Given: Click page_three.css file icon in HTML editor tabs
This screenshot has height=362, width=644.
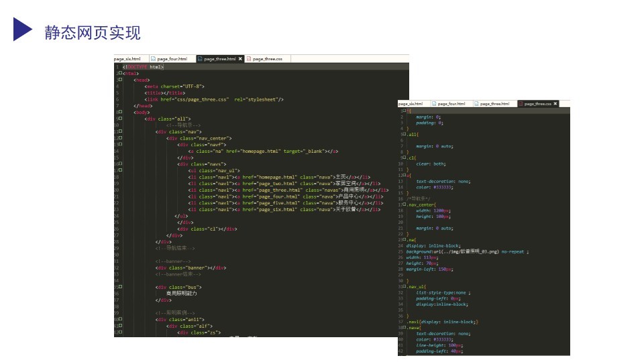Looking at the screenshot, I should click(x=248, y=59).
